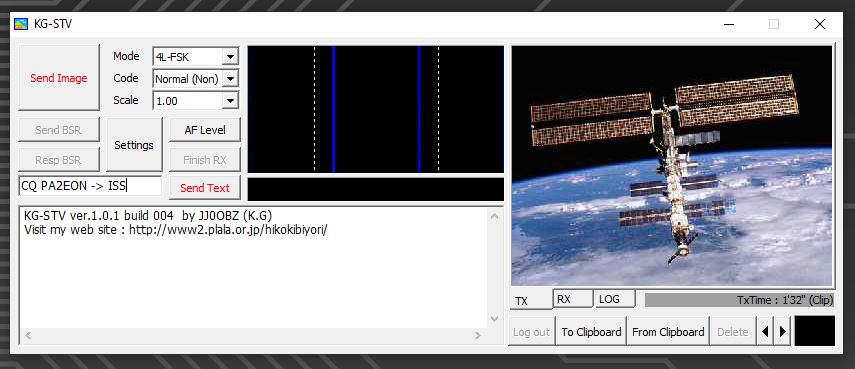Open the Mode dropdown showing 4L-FSK
This screenshot has height=369, width=855.
(195, 56)
